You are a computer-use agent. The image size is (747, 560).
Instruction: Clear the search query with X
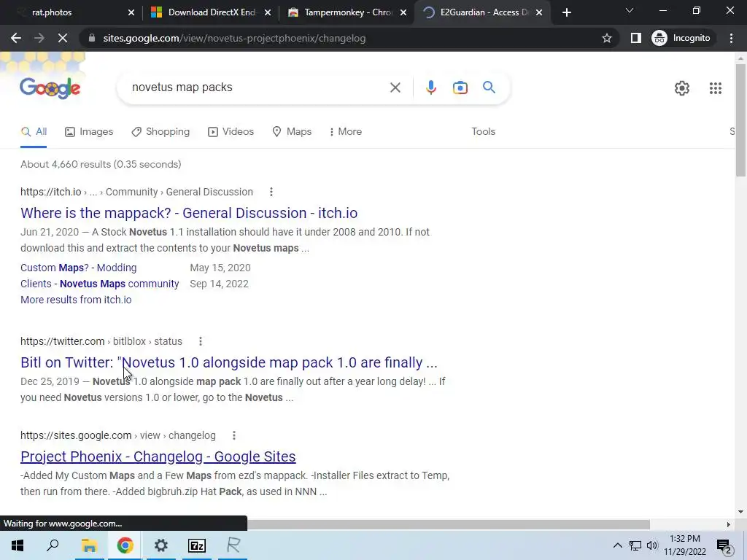coord(395,87)
